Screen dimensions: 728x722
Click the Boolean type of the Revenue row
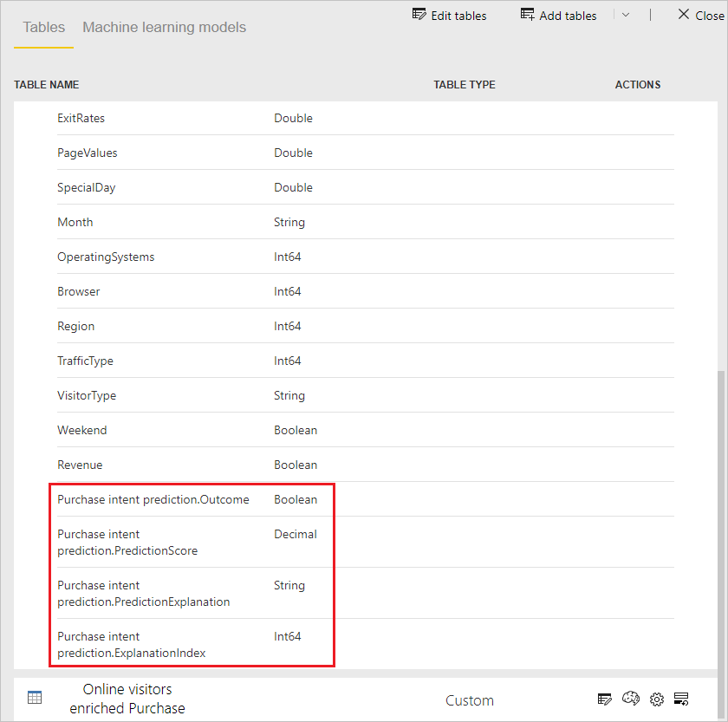click(x=296, y=465)
